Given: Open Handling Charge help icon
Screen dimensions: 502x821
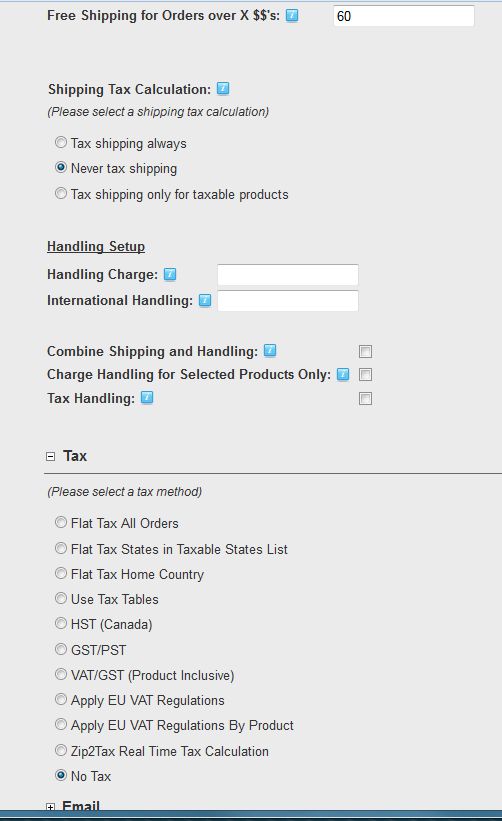Looking at the screenshot, I should tap(170, 274).
